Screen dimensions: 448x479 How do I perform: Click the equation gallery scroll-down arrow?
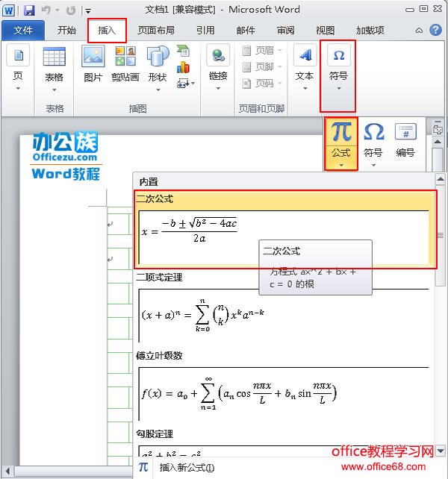point(441,451)
